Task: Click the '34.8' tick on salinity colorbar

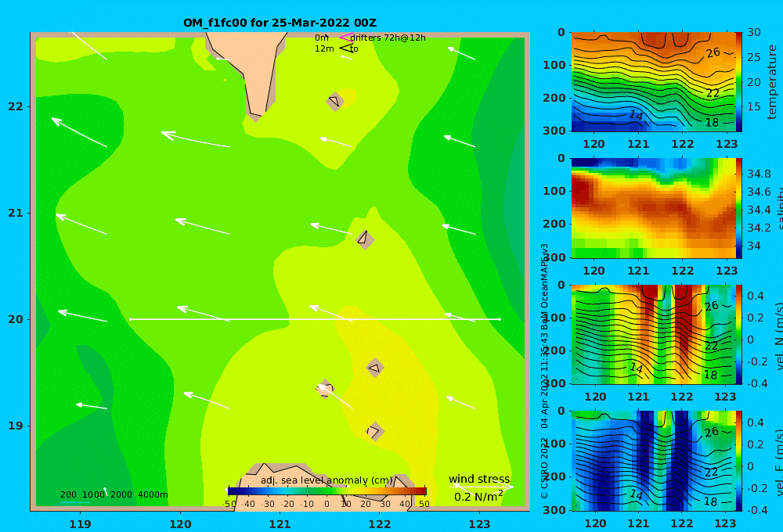Action: click(759, 174)
